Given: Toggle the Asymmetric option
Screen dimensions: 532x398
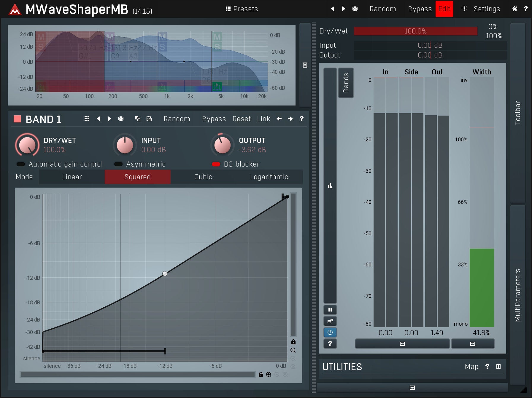Looking at the screenshot, I should pyautogui.click(x=118, y=164).
